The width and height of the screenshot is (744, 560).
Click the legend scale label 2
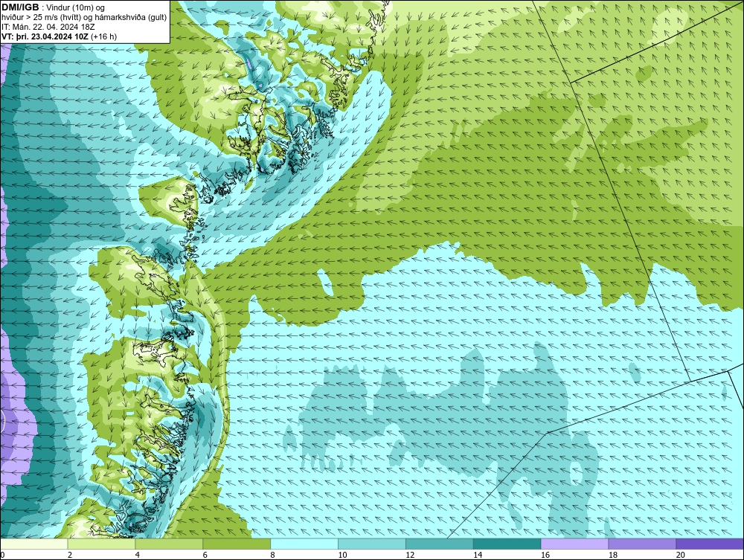pos(70,555)
